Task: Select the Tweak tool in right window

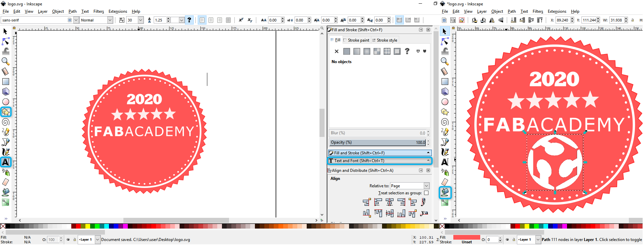Action: (445, 51)
